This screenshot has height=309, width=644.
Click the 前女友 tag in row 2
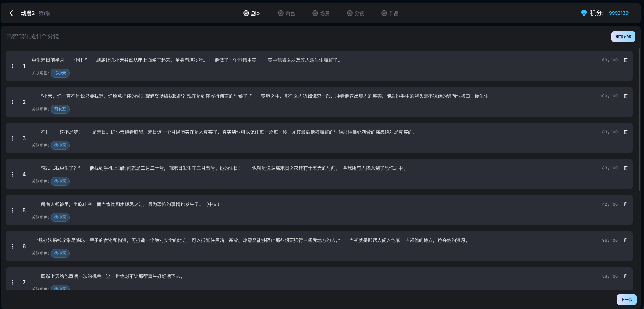click(x=60, y=109)
